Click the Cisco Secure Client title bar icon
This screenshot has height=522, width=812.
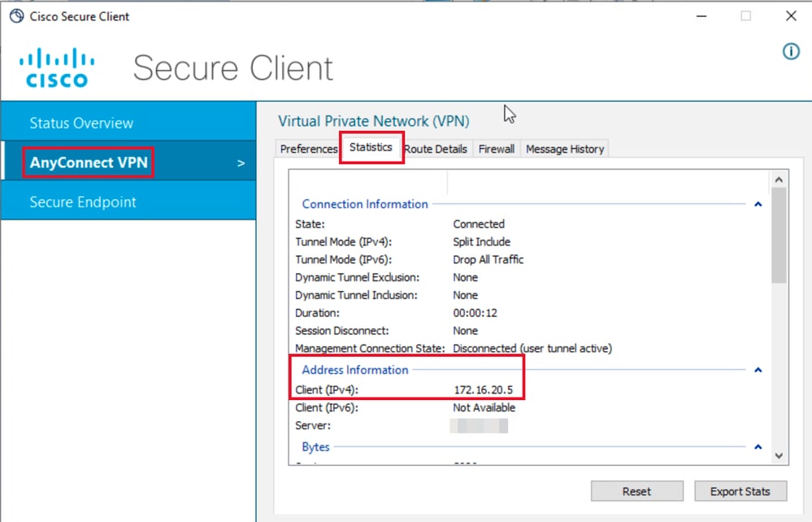[16, 16]
